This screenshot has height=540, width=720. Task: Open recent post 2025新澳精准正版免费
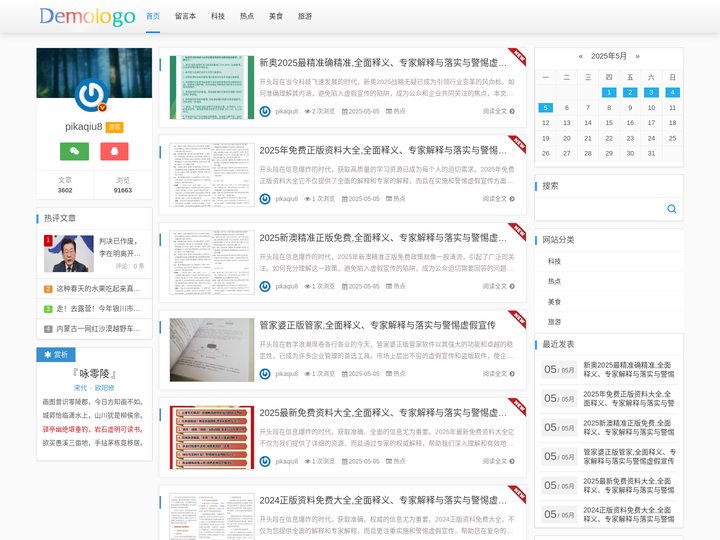click(x=629, y=428)
